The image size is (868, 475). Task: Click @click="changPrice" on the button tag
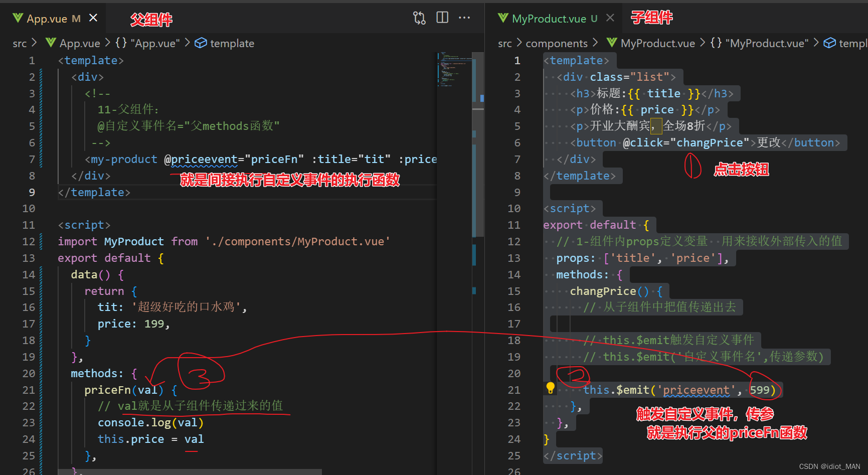coord(686,143)
